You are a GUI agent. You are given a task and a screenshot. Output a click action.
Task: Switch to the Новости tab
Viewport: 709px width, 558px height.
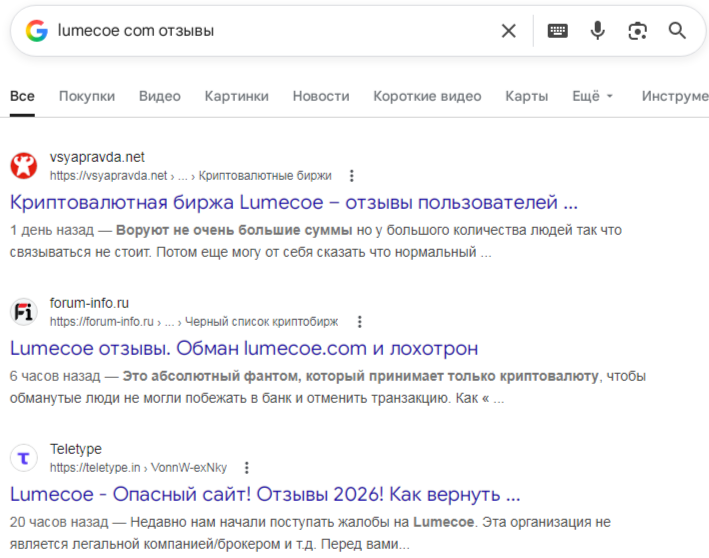pyautogui.click(x=321, y=96)
